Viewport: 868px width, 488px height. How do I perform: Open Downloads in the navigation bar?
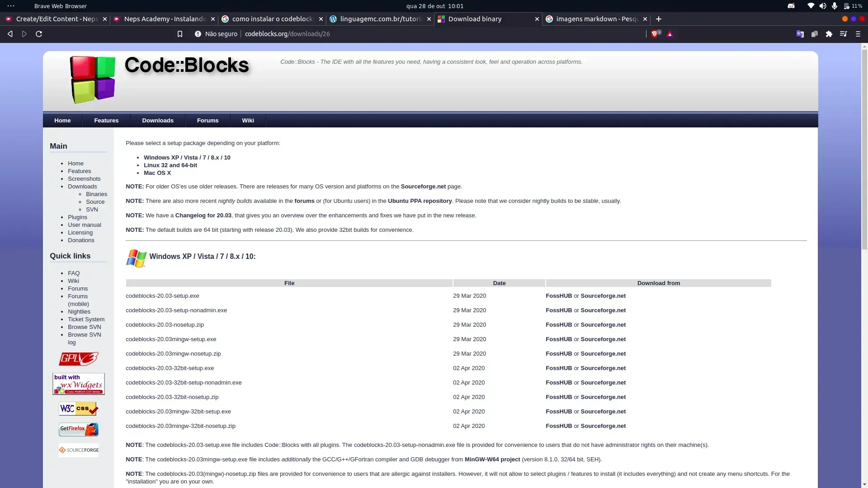158,121
